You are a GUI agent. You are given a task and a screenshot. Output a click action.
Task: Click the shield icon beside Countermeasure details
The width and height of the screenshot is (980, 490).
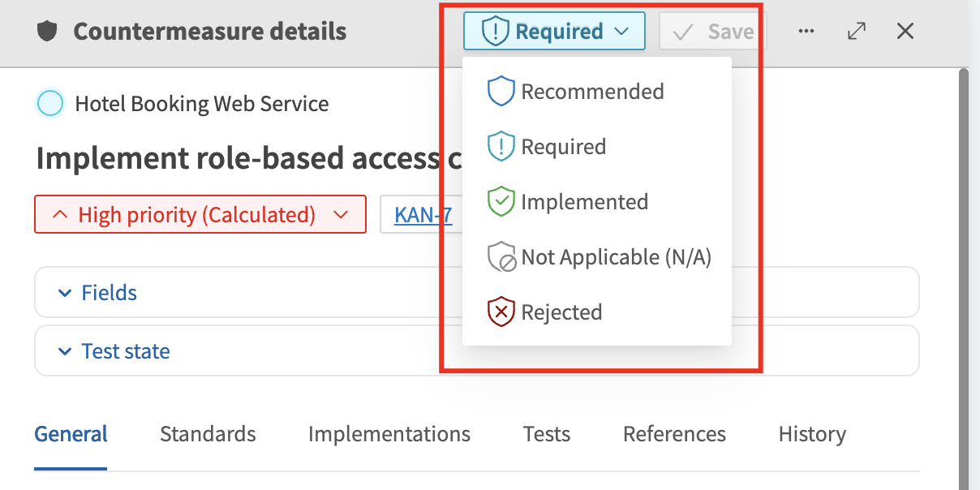tap(45, 31)
